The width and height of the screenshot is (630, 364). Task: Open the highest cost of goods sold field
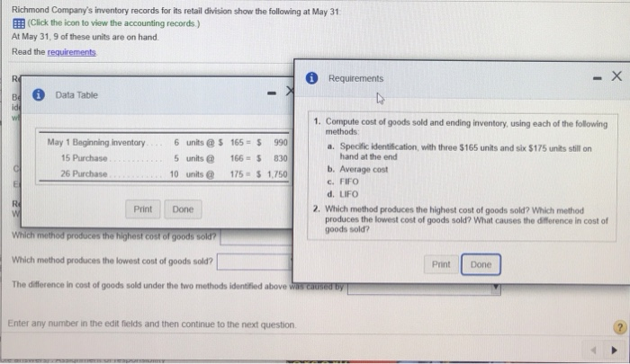pyautogui.click(x=256, y=237)
